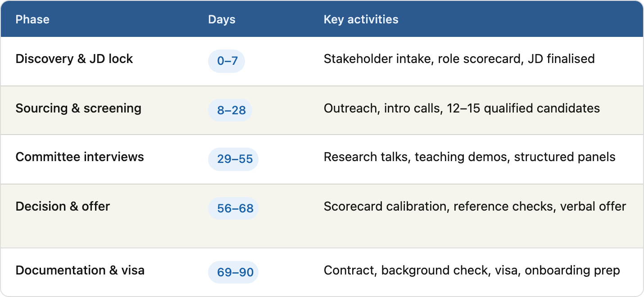The width and height of the screenshot is (644, 297).
Task: Click the Committee interviews phase name
Action: [80, 157]
